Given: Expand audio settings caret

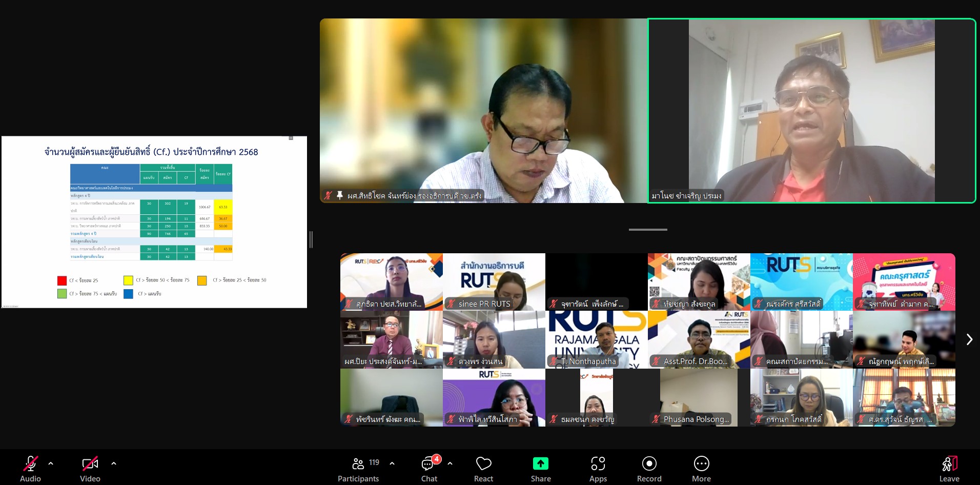Looking at the screenshot, I should (51, 463).
